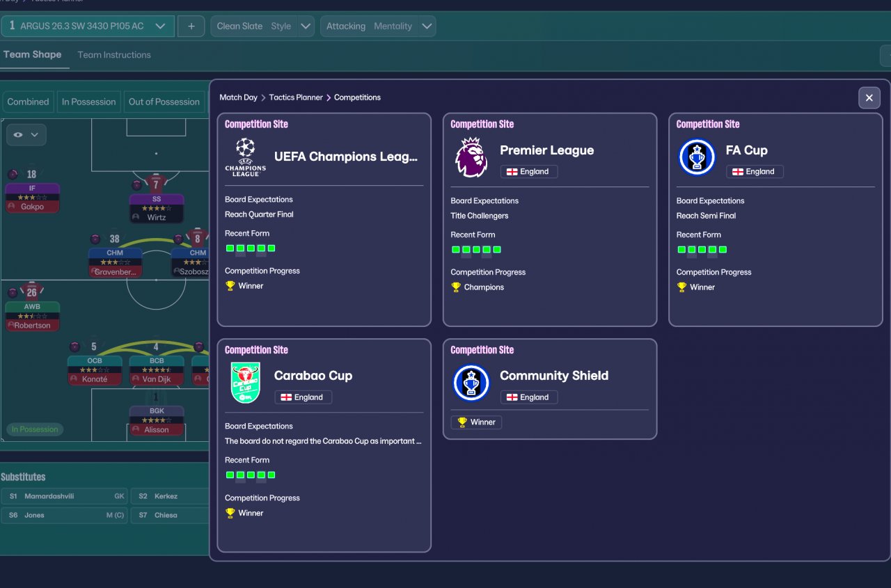Click the role icon beside Szoboszlai's number 8
This screenshot has height=588, width=891.
178,239
